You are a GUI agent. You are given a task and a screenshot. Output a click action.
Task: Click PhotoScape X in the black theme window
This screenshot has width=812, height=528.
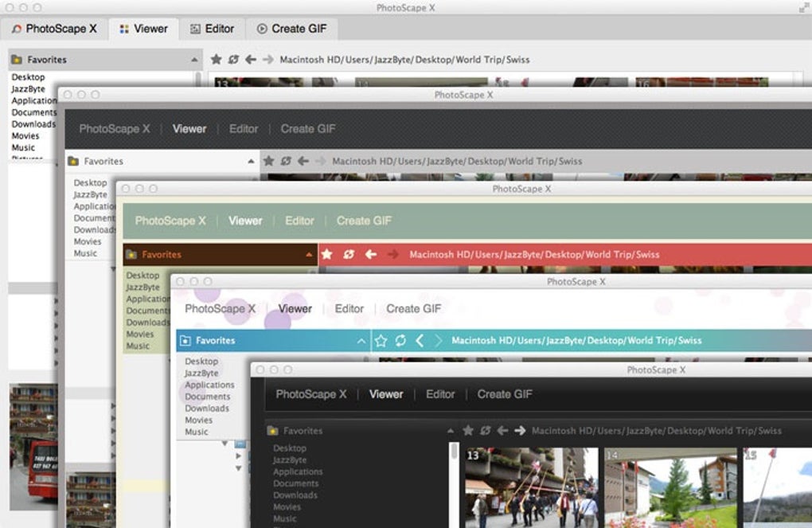click(310, 394)
